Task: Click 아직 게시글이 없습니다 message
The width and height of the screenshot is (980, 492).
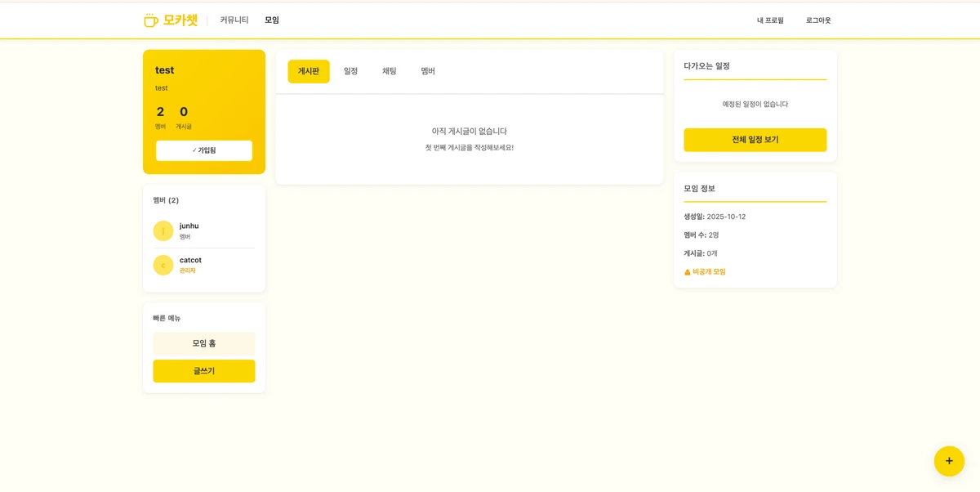Action: click(x=470, y=132)
